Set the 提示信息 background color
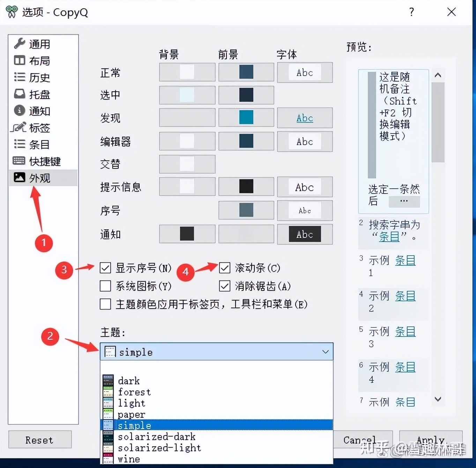This screenshot has width=476, height=468. 187,186
